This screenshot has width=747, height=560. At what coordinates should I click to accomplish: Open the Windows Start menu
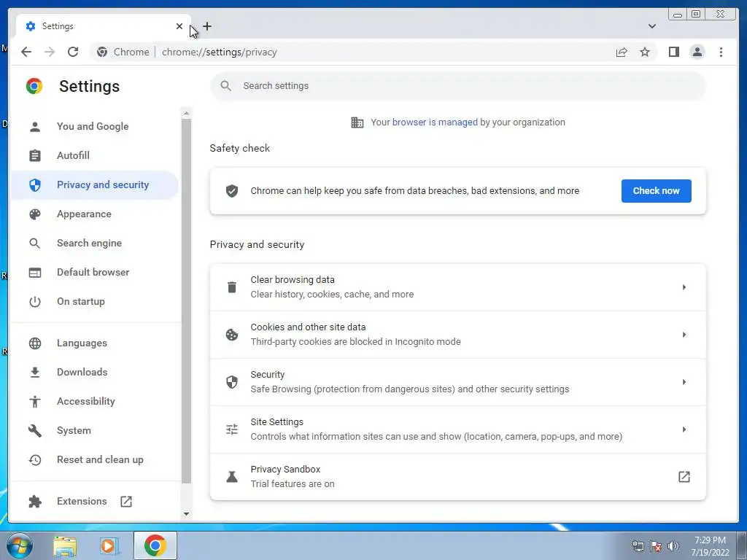coord(20,545)
